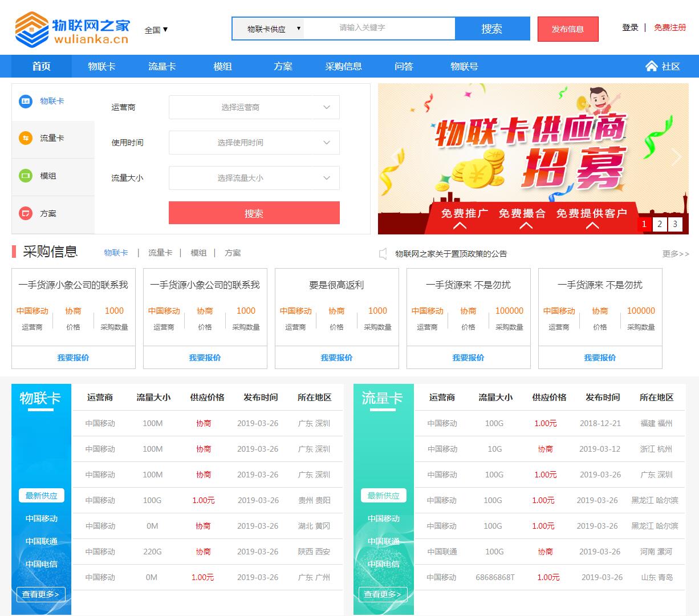Click the green 模组 sidebar icon
The height and width of the screenshot is (616, 699).
pyautogui.click(x=26, y=176)
